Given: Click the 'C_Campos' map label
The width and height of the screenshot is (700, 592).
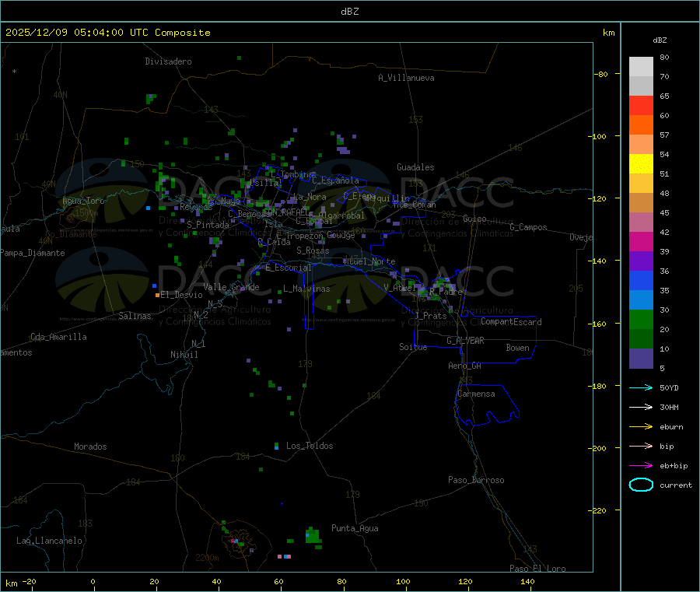Looking at the screenshot, I should tap(529, 227).
